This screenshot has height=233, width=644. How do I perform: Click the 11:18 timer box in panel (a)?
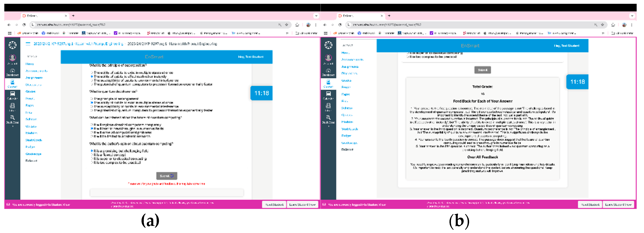tap(261, 93)
